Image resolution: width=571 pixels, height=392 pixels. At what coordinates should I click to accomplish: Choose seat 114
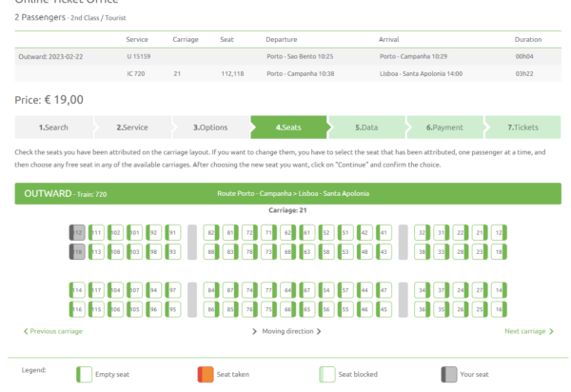[x=77, y=290]
